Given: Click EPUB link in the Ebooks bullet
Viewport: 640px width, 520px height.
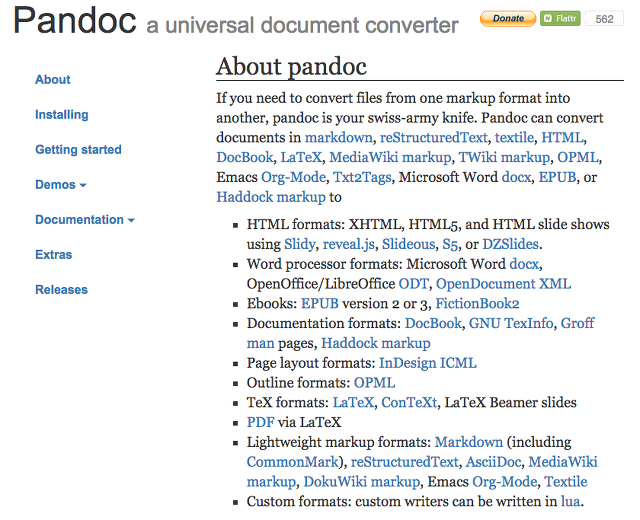Looking at the screenshot, I should [320, 304].
